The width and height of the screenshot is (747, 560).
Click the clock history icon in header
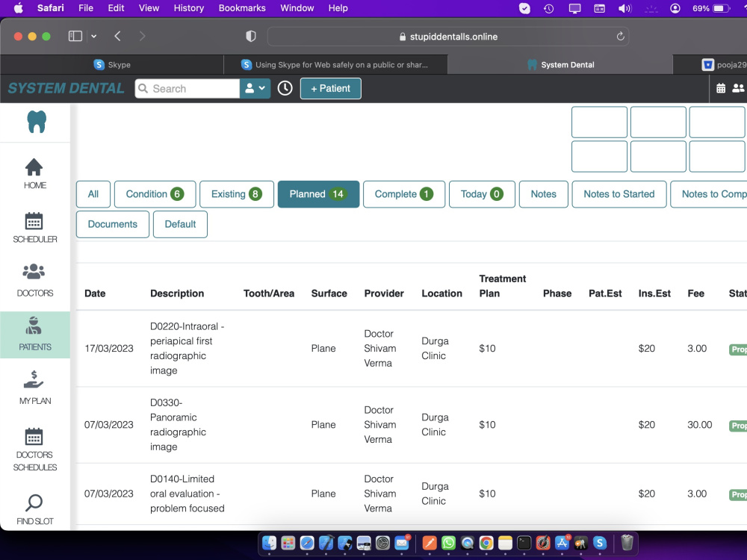(x=285, y=88)
